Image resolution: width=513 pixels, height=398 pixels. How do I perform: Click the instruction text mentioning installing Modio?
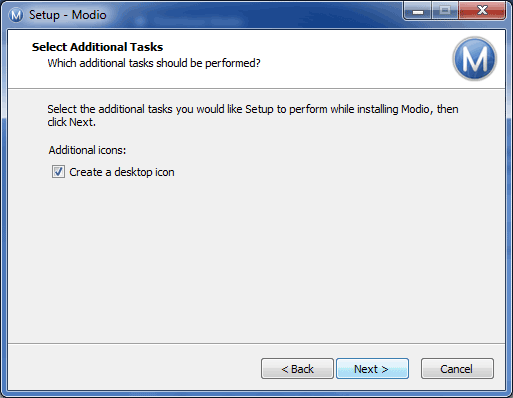253,116
